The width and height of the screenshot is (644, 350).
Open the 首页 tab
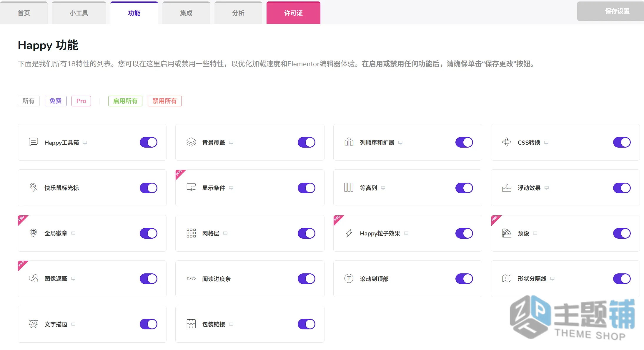pyautogui.click(x=24, y=13)
